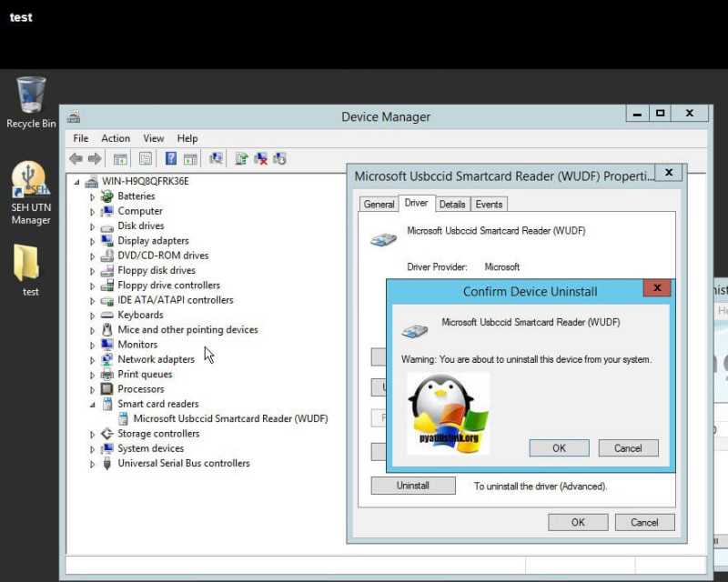Viewport: 728px width, 582px height.
Task: Expand the Batteries tree node
Action: (92, 196)
